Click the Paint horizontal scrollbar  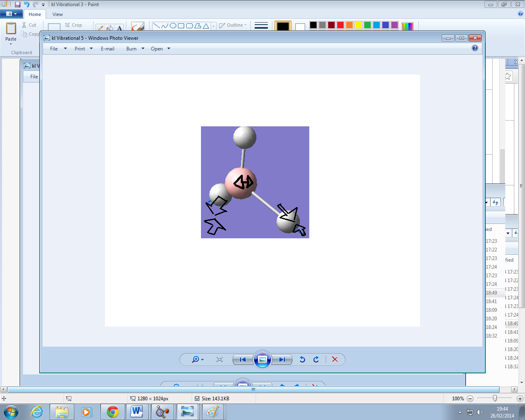(253, 389)
